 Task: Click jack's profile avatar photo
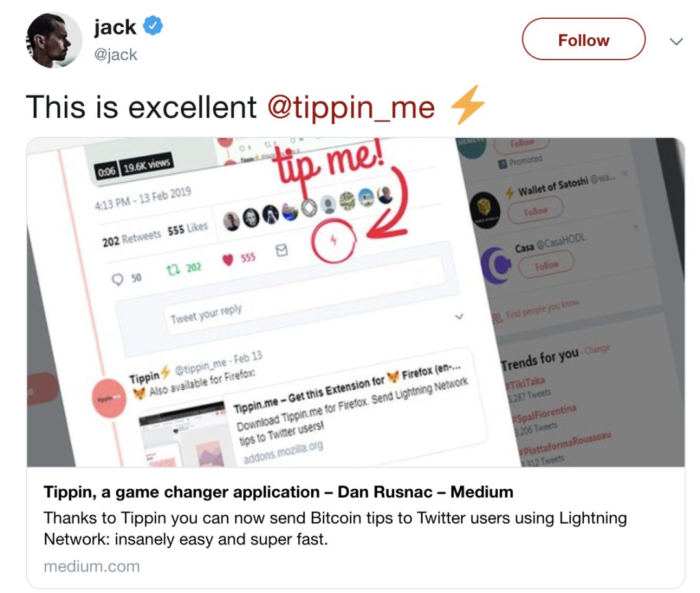(x=54, y=40)
